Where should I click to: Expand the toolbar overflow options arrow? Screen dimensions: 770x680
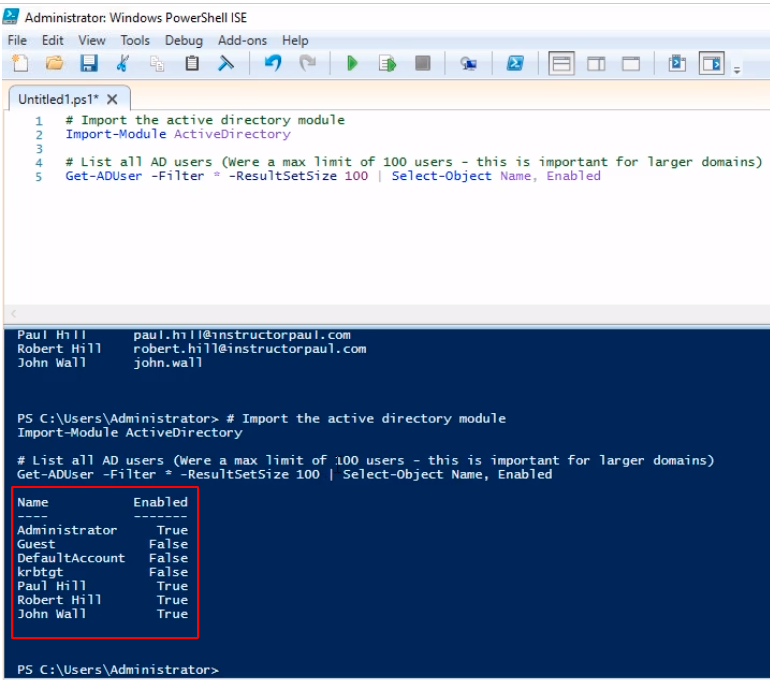(x=737, y=70)
